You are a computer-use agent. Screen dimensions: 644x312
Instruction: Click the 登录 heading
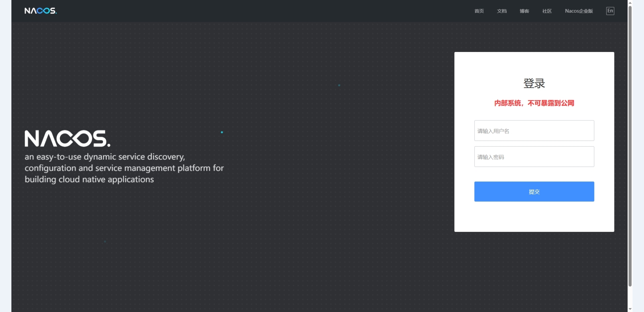point(534,83)
